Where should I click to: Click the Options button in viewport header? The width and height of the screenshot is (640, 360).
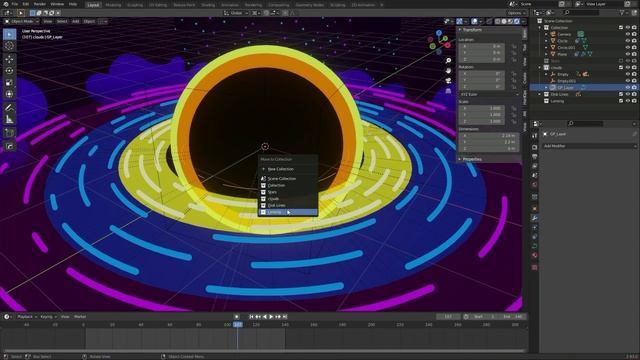516,13
